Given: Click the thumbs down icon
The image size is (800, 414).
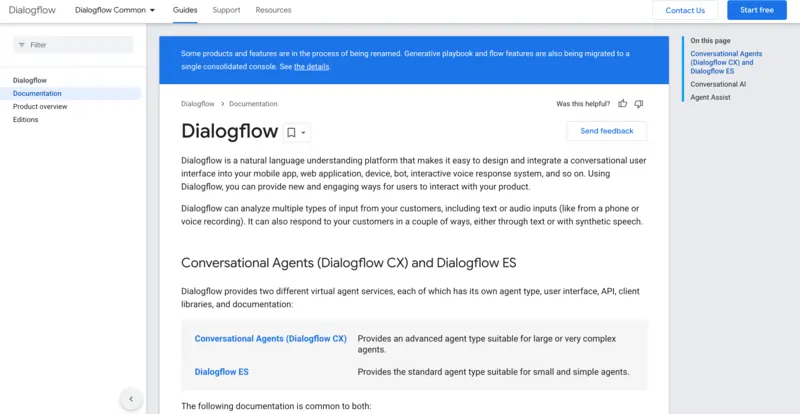Looking at the screenshot, I should pos(639,104).
